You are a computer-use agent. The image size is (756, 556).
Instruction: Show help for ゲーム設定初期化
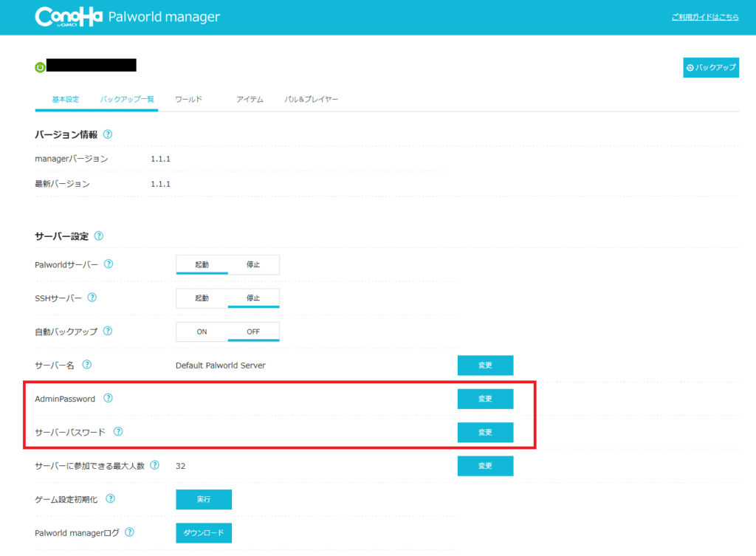(111, 498)
